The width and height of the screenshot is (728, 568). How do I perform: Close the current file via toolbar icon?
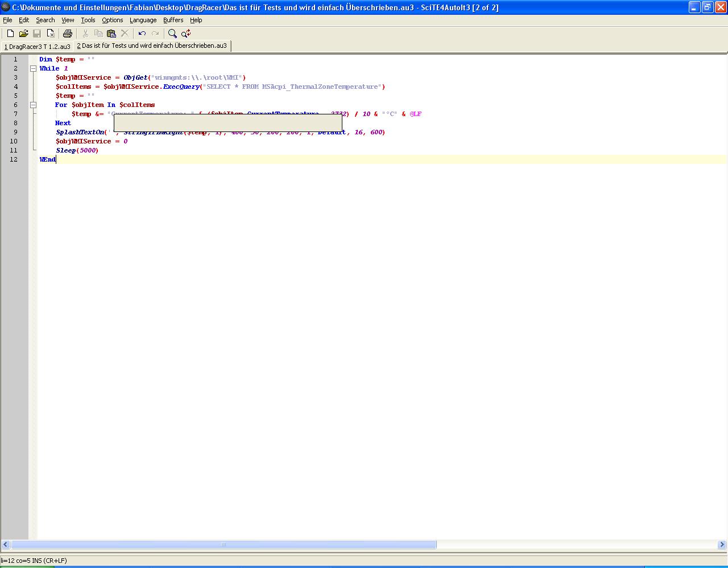[51, 34]
